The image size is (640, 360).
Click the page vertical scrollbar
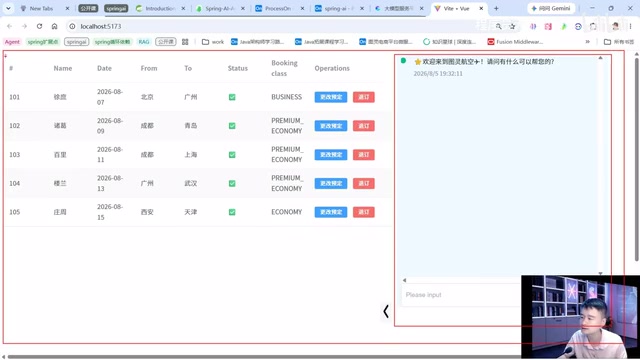point(636,159)
